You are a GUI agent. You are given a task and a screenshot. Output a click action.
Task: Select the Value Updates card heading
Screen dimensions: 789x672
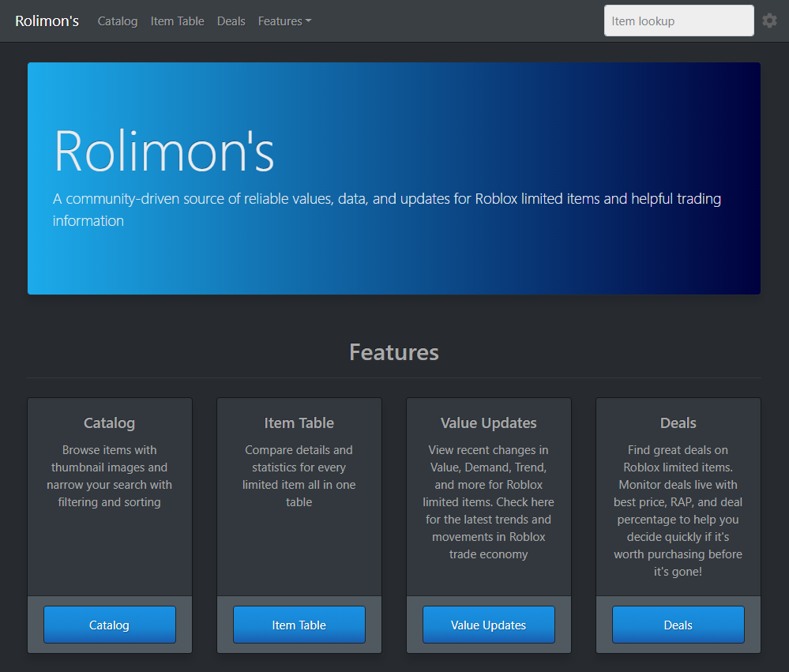point(489,423)
